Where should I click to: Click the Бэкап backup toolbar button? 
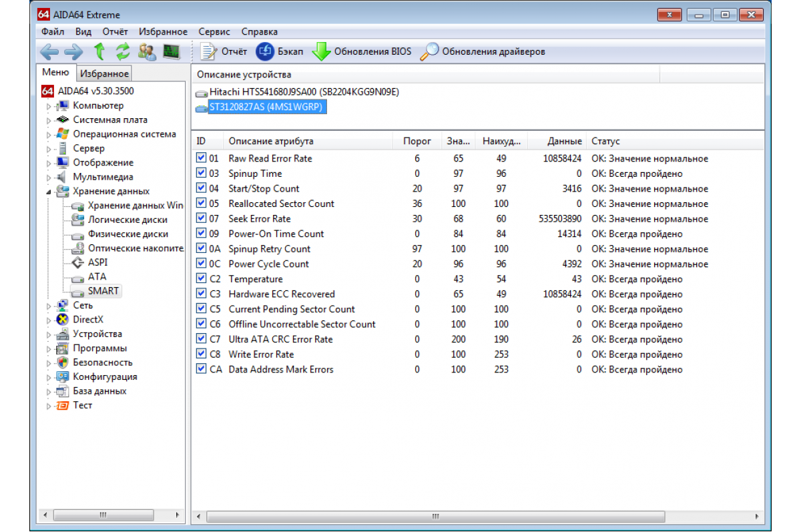[279, 51]
